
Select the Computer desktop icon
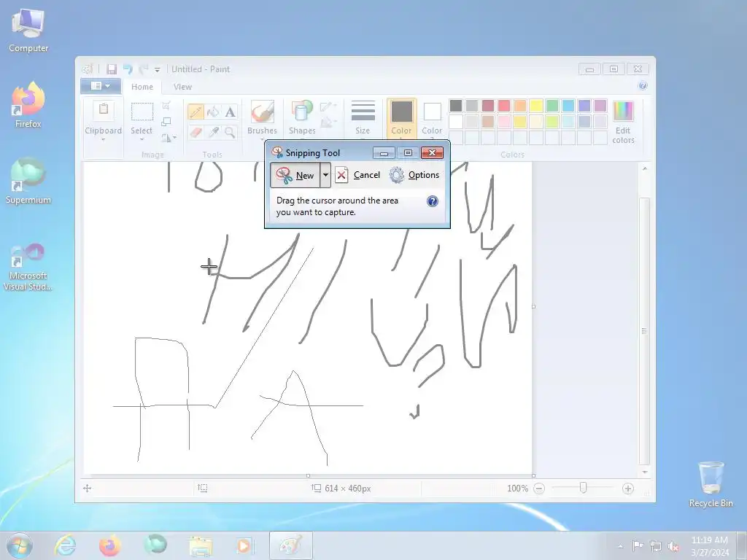click(x=28, y=31)
